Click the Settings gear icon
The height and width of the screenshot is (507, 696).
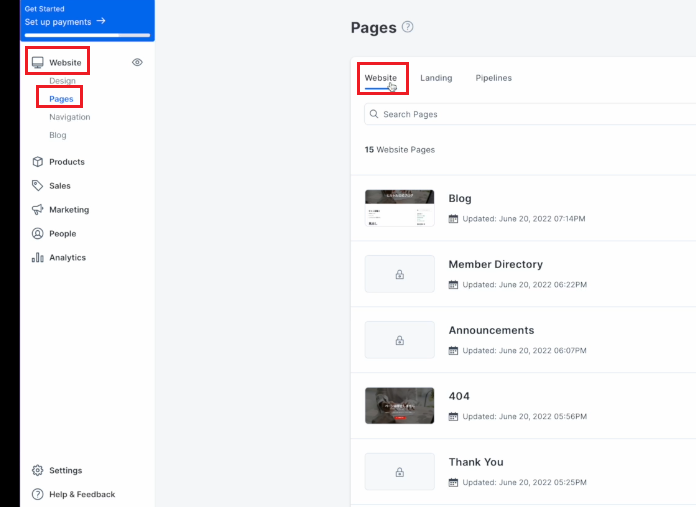38,470
